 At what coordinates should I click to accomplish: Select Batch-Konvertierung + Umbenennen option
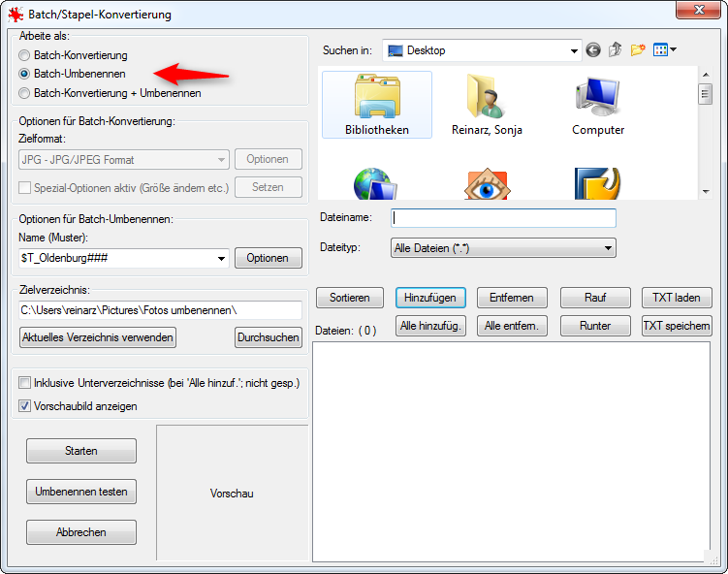pyautogui.click(x=24, y=93)
